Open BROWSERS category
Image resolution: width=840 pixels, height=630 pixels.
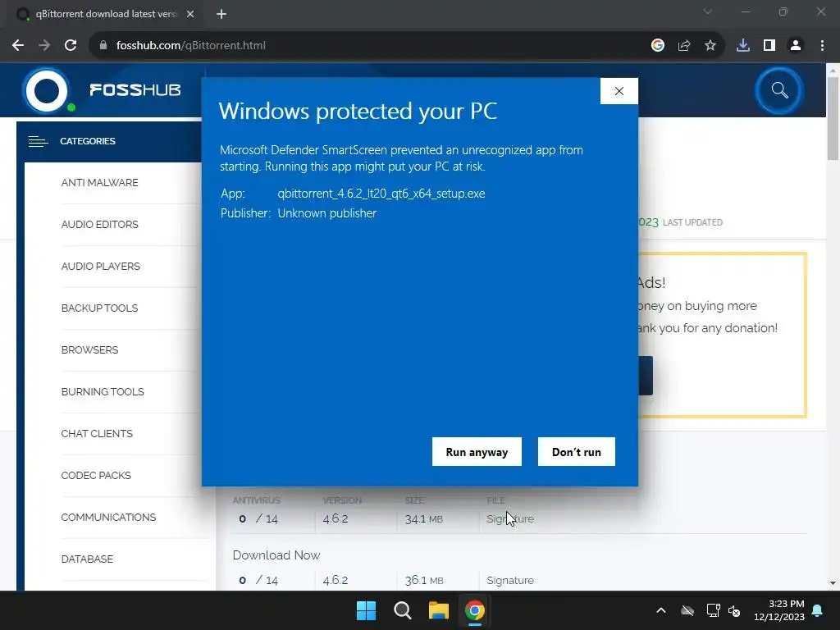click(89, 349)
